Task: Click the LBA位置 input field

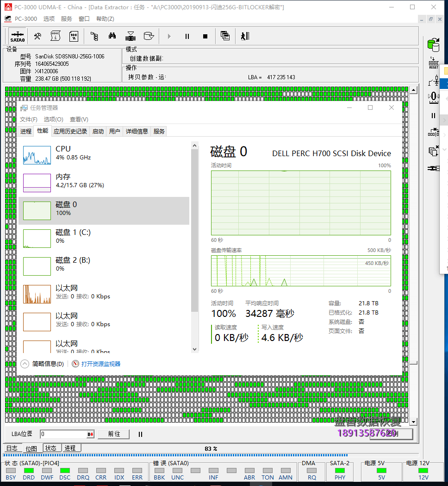Action: (63, 434)
